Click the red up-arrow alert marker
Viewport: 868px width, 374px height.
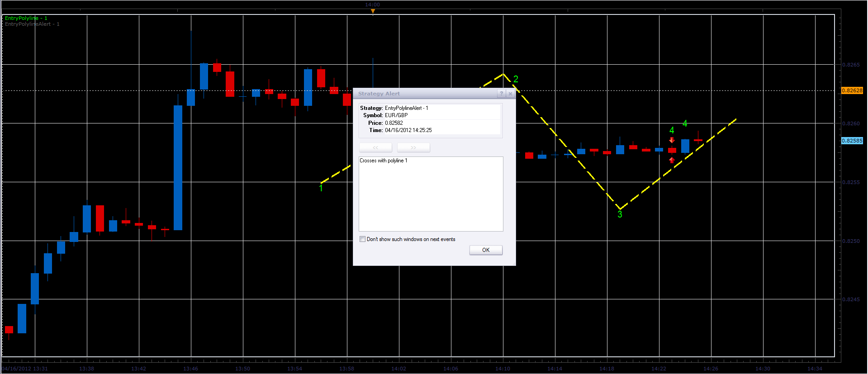tap(672, 160)
